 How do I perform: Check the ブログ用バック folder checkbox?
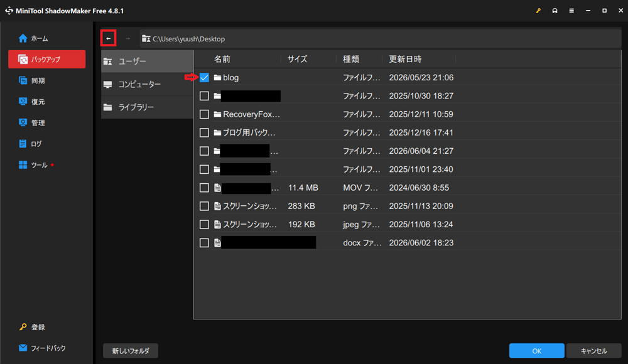pos(204,132)
